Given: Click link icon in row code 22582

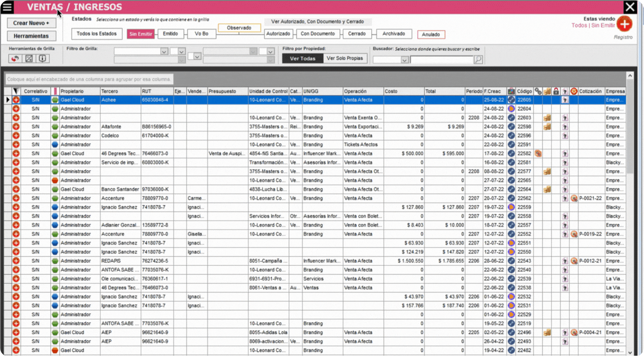Looking at the screenshot, I should tap(538, 154).
